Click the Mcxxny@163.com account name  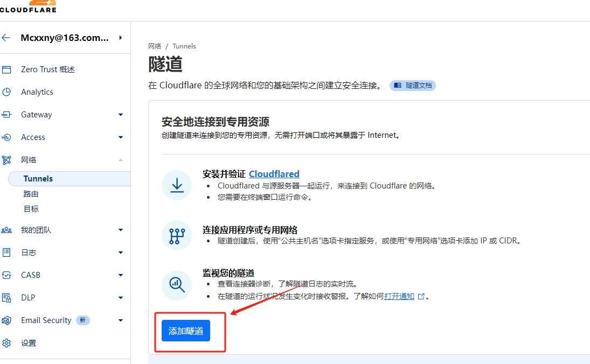pyautogui.click(x=64, y=38)
